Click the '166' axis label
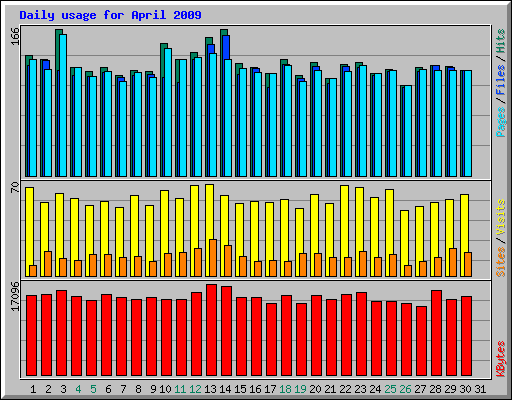Viewport: 512px width, 400px height. (15, 37)
